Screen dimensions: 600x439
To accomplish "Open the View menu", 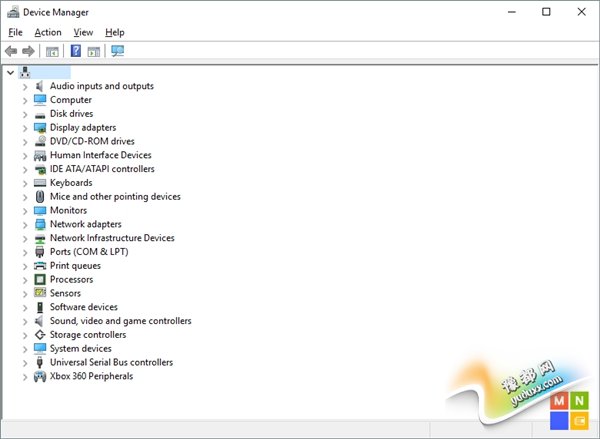I will pyautogui.click(x=83, y=32).
